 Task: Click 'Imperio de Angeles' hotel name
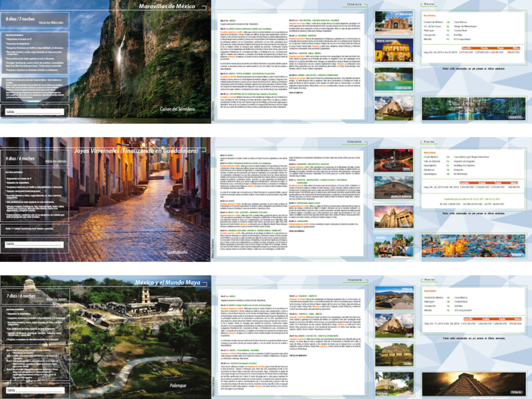click(x=464, y=161)
